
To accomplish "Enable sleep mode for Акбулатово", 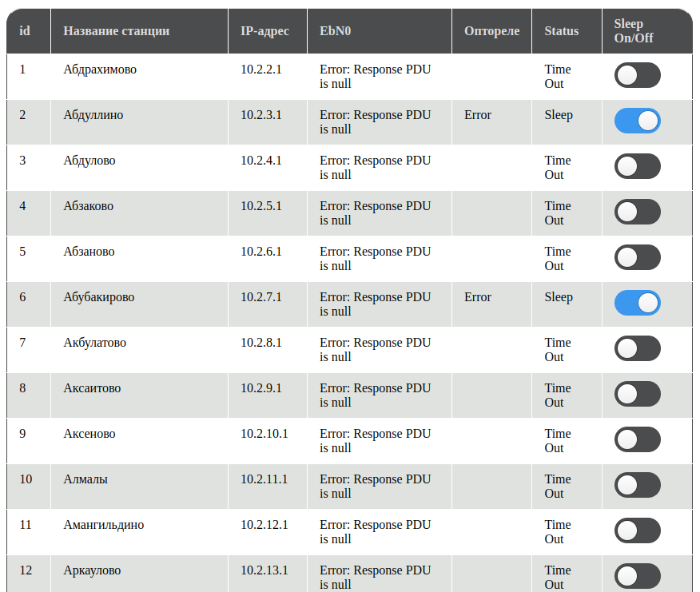I will (x=637, y=348).
